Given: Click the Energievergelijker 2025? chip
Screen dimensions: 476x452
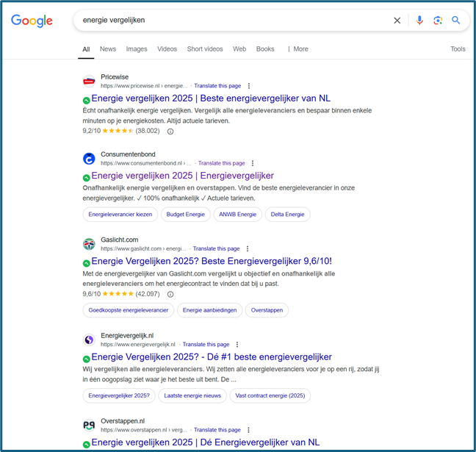Looking at the screenshot, I should pyautogui.click(x=119, y=396).
